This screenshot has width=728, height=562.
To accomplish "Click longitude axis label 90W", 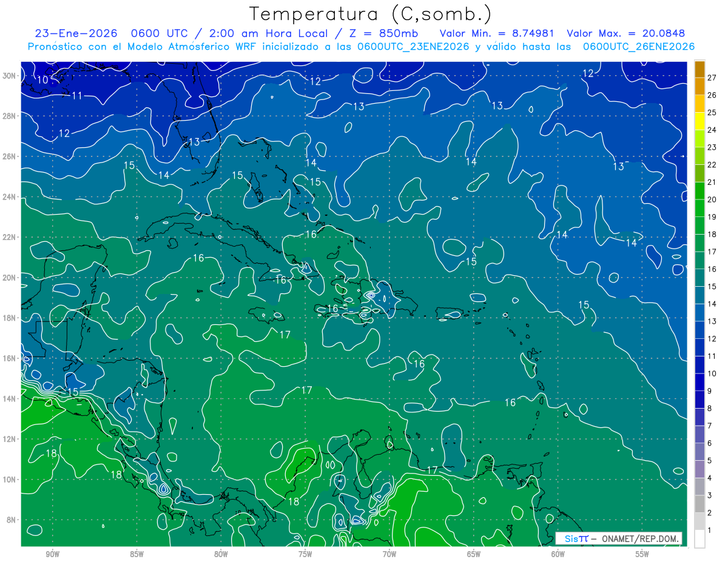I will click(x=53, y=555).
